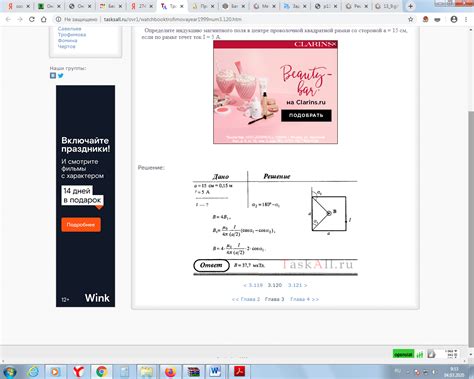474x379 pixels.
Task: Bookmark this page with the star icon
Action: 411,19
